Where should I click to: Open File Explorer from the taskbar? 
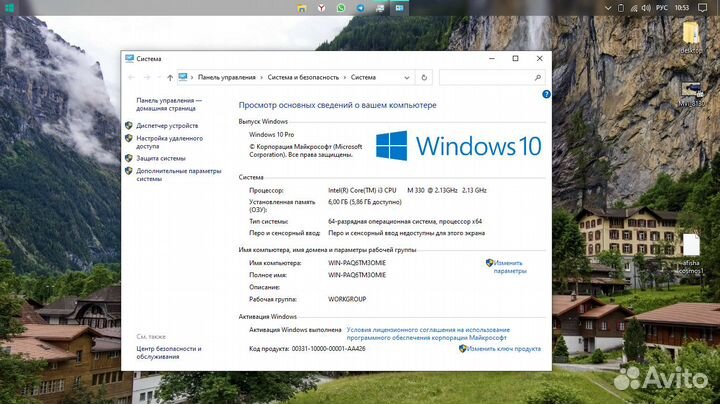[x=302, y=8]
